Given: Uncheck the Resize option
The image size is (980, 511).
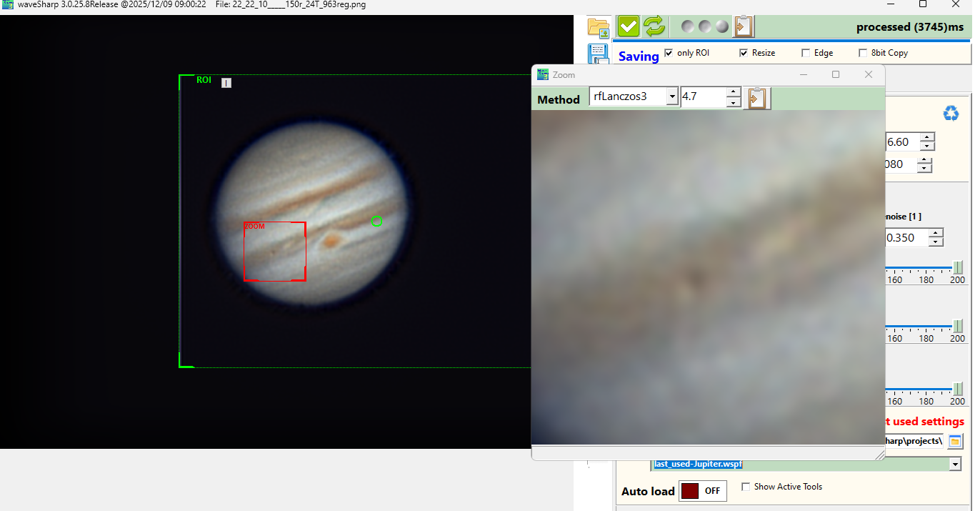Looking at the screenshot, I should tap(744, 53).
